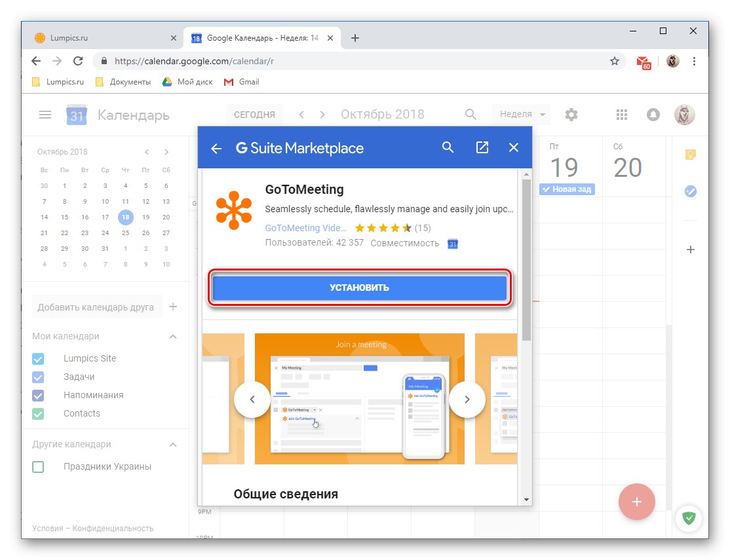The height and width of the screenshot is (560, 730).
Task: Collapse the Другие календари section
Action: 172,444
